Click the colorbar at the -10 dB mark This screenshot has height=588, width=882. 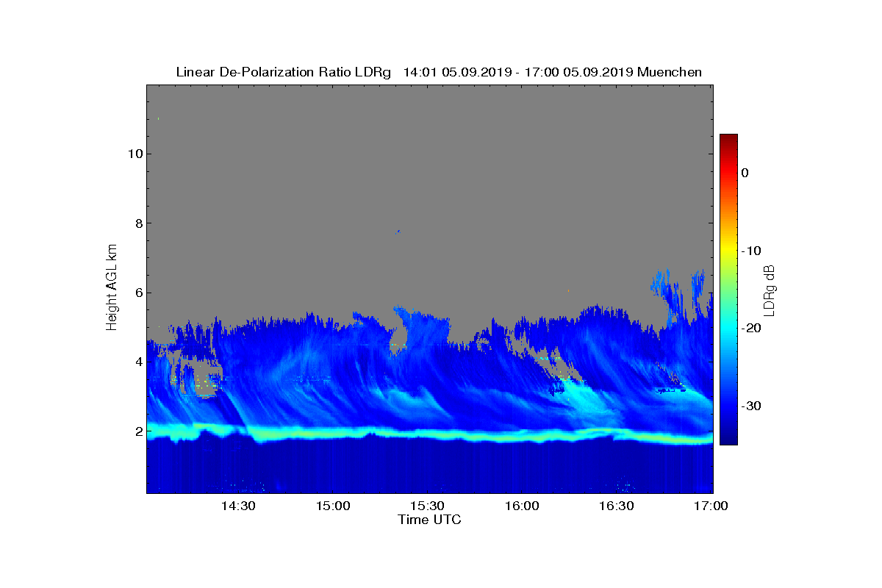[x=728, y=251]
